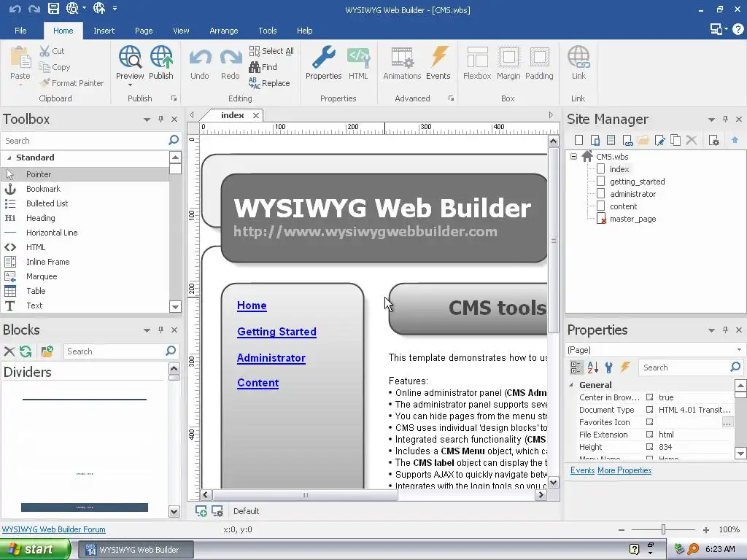Image resolution: width=747 pixels, height=560 pixels.
Task: Switch to the Page ribbon tab
Action: click(x=144, y=31)
